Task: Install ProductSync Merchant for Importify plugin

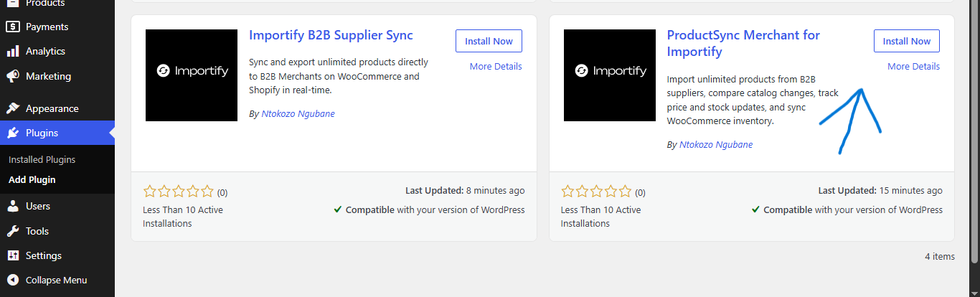Action: pyautogui.click(x=907, y=41)
